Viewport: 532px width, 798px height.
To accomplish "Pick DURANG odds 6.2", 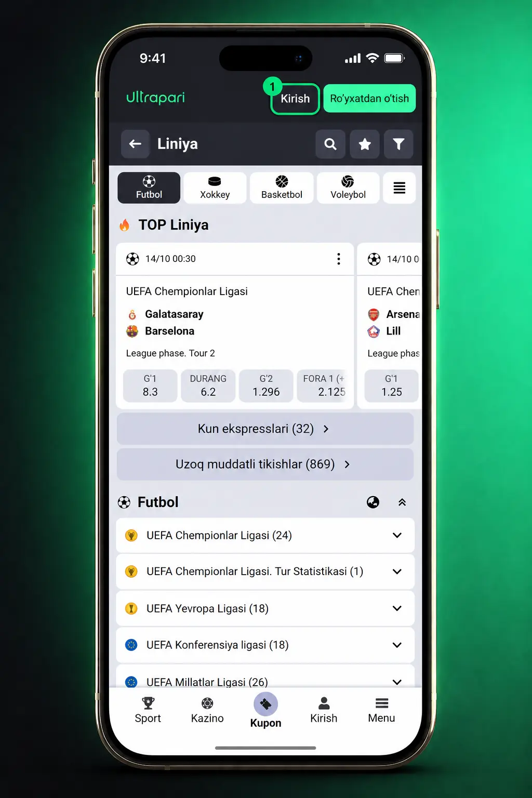I will [x=208, y=386].
